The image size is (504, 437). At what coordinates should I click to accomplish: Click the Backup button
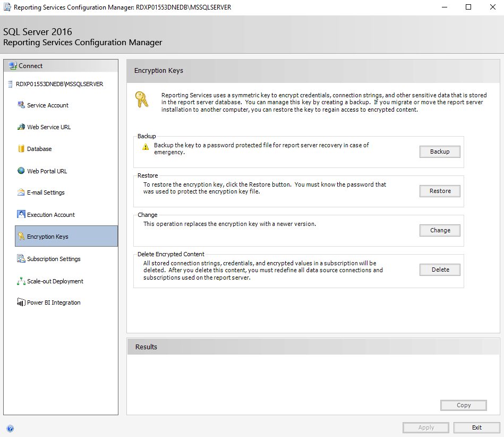(440, 152)
